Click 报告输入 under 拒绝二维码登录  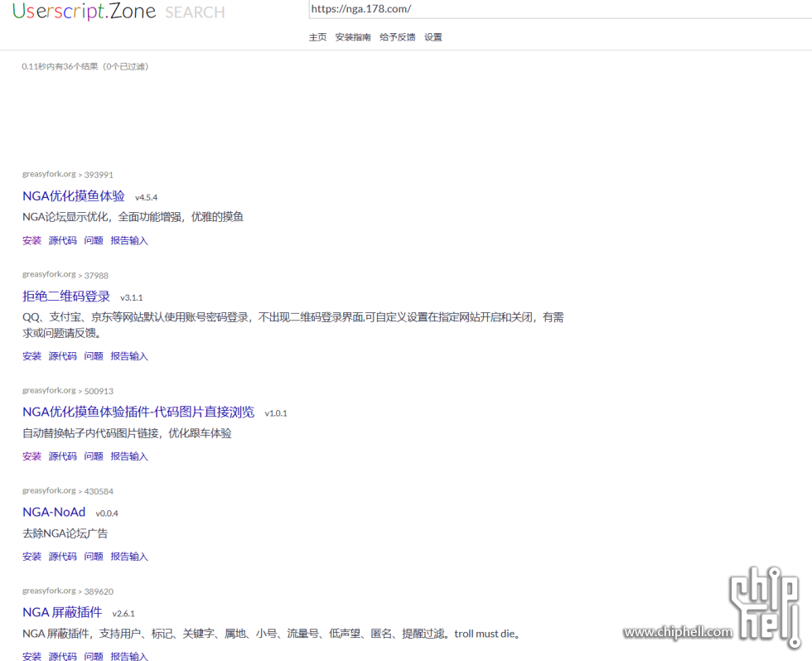[129, 356]
